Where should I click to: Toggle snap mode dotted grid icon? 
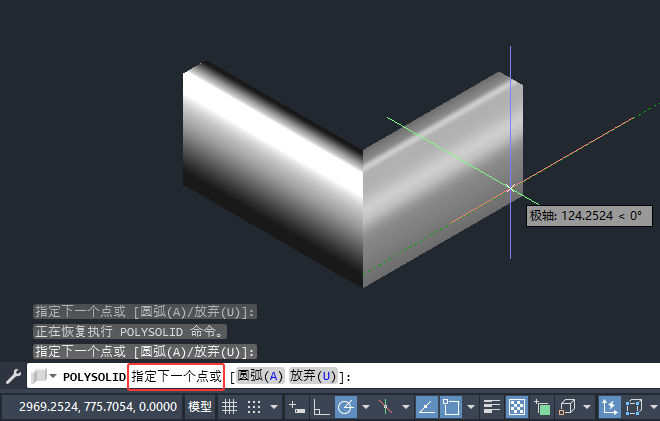tap(254, 407)
